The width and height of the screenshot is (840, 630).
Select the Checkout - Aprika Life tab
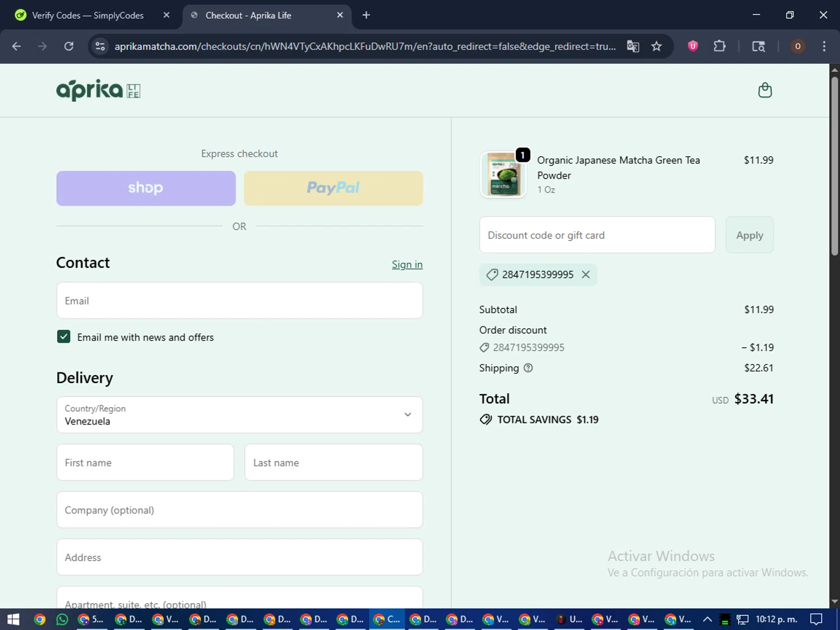click(248, 15)
